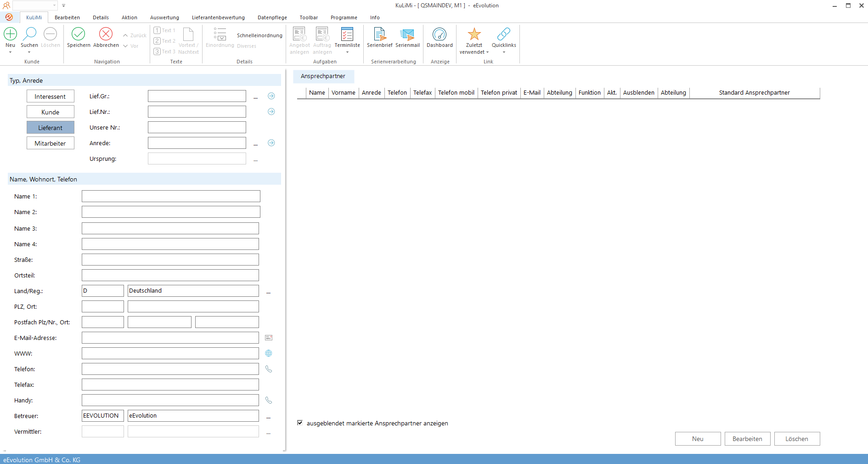
Task: Click the Bearbeiten button at bottom
Action: (x=747, y=439)
